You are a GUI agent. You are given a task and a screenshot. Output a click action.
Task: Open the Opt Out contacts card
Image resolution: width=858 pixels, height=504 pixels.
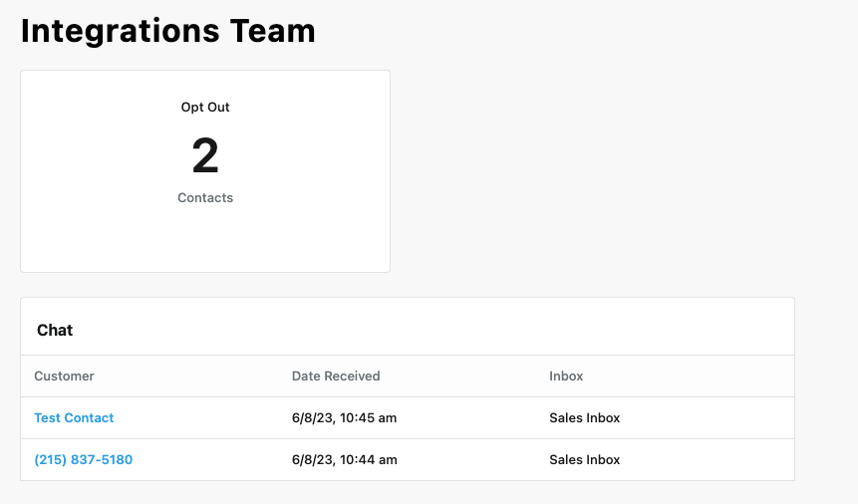[x=205, y=239]
